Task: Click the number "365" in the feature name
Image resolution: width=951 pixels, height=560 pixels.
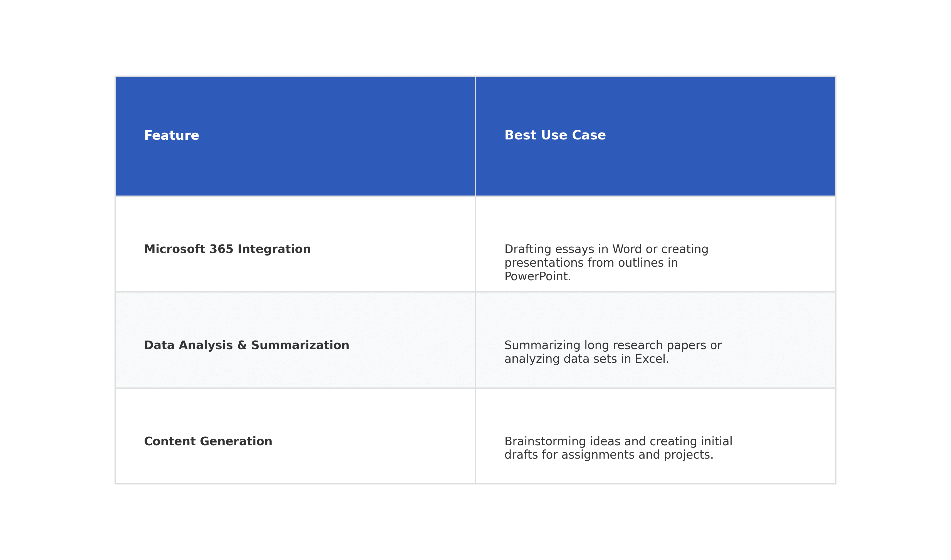Action: click(222, 249)
